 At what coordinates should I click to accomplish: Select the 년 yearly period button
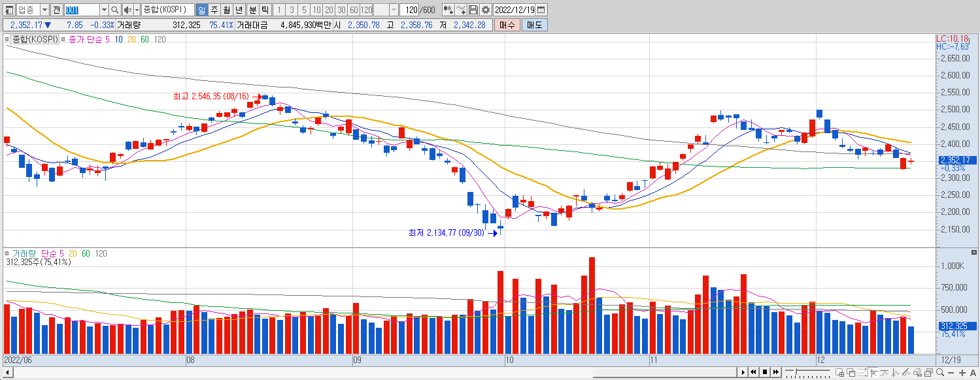point(239,10)
